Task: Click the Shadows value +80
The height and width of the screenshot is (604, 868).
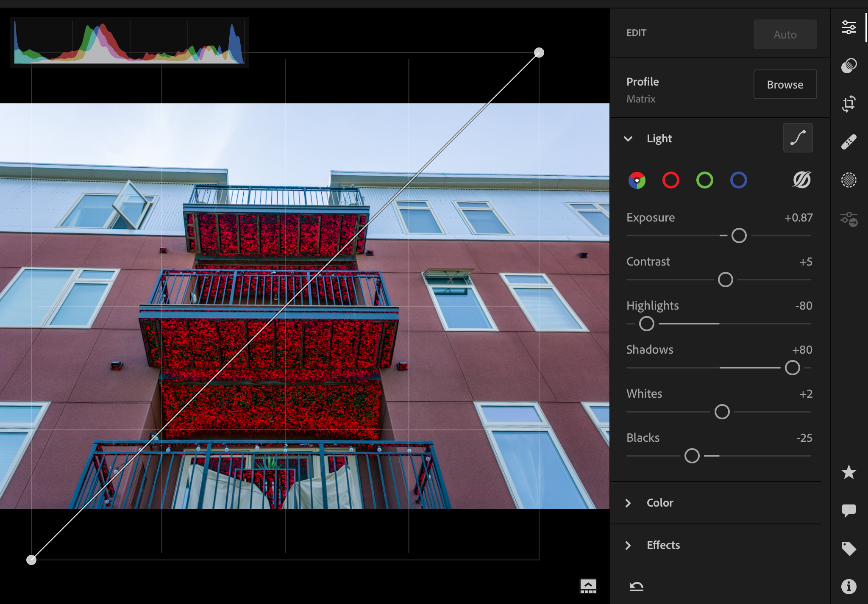Action: [802, 349]
